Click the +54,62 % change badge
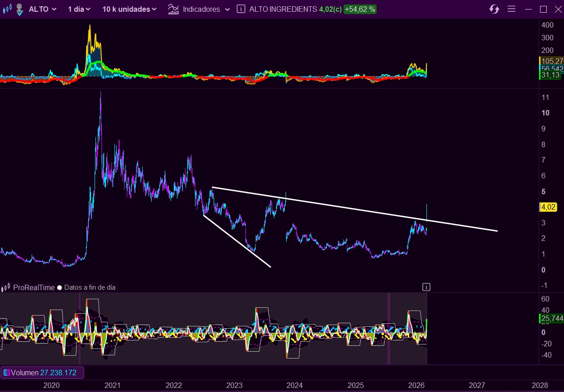Image resolution: width=564 pixels, height=392 pixels. coord(359,9)
